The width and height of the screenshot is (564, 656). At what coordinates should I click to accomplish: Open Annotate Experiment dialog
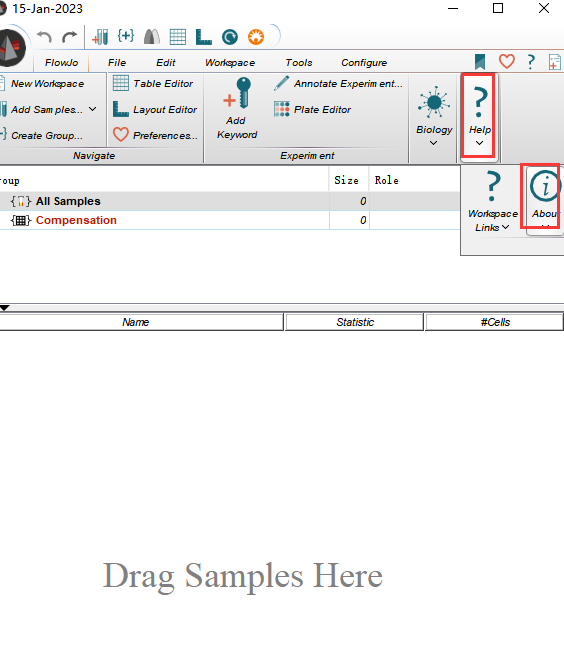coord(338,84)
